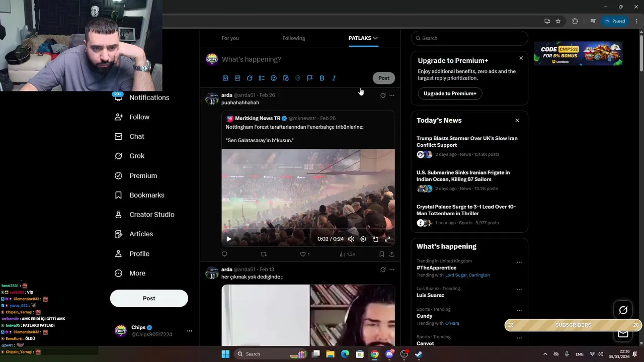The height and width of the screenshot is (362, 644).
Task: Open options for #TheApprentice trend
Action: pyautogui.click(x=519, y=262)
